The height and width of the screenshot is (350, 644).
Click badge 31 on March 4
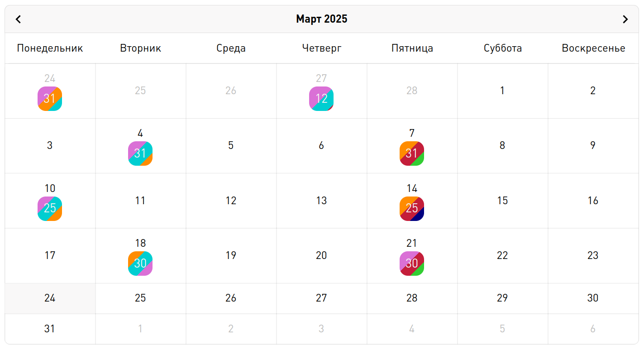tap(140, 153)
